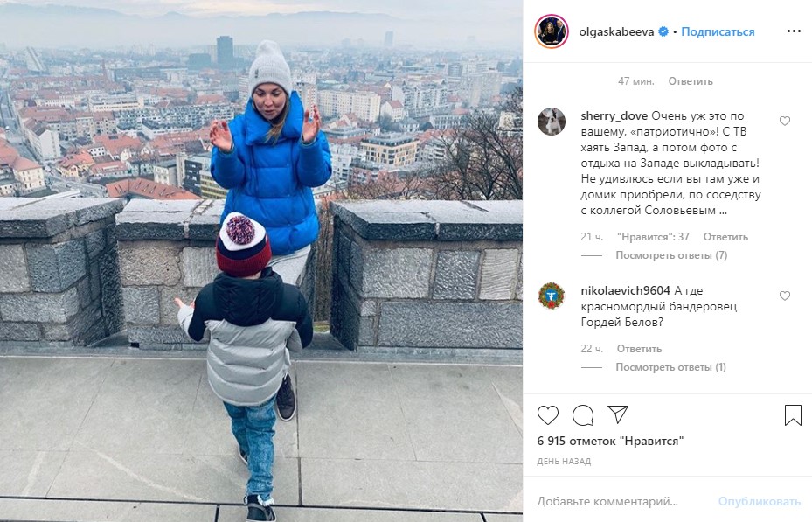This screenshot has width=812, height=522.
Task: View the list of 6 915 likes
Action: pos(610,442)
